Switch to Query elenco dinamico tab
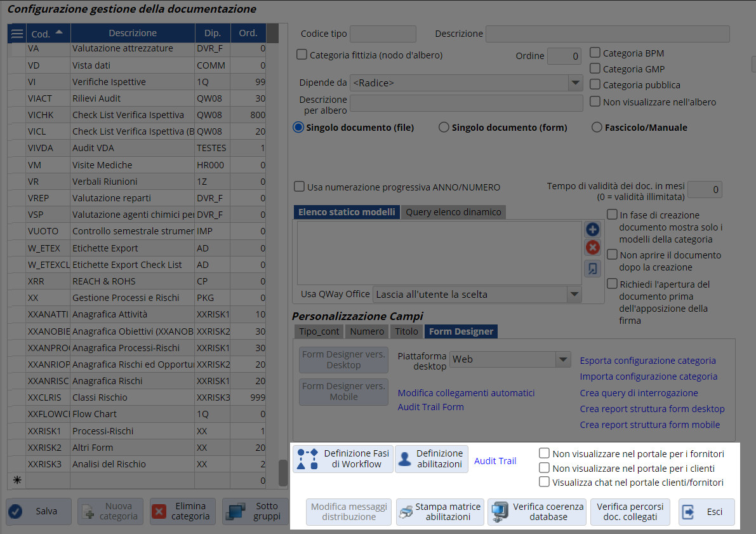Image resolution: width=756 pixels, height=534 pixels. (x=453, y=212)
